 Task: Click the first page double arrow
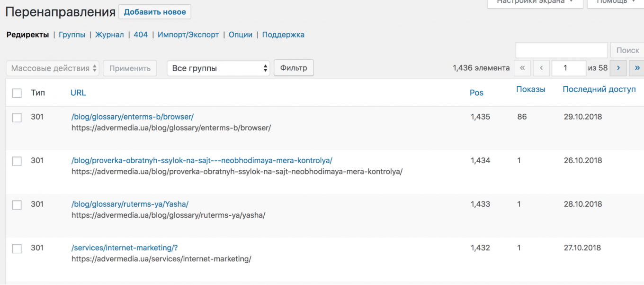coord(522,68)
